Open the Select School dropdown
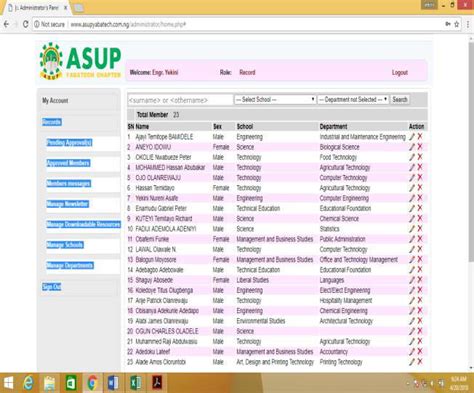This screenshot has height=393, width=474. point(275,99)
